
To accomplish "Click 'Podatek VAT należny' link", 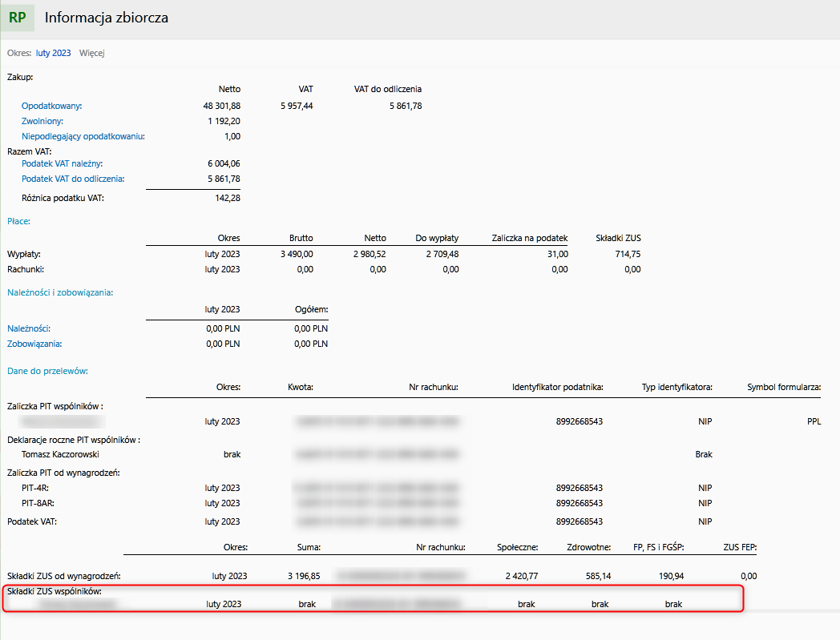I will 62,163.
